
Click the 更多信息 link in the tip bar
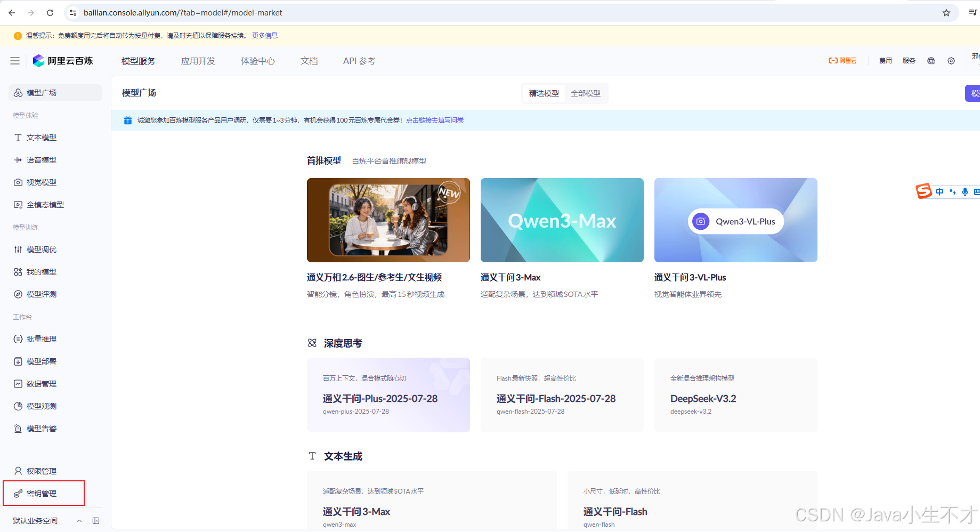(265, 36)
